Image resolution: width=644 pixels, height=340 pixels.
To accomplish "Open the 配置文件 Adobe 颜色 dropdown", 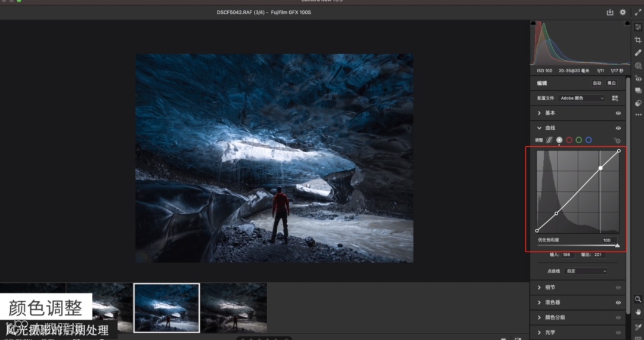I will click(x=581, y=98).
